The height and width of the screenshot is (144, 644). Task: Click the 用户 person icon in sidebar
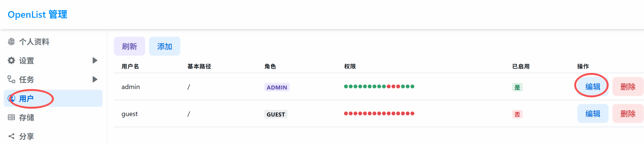(x=11, y=98)
